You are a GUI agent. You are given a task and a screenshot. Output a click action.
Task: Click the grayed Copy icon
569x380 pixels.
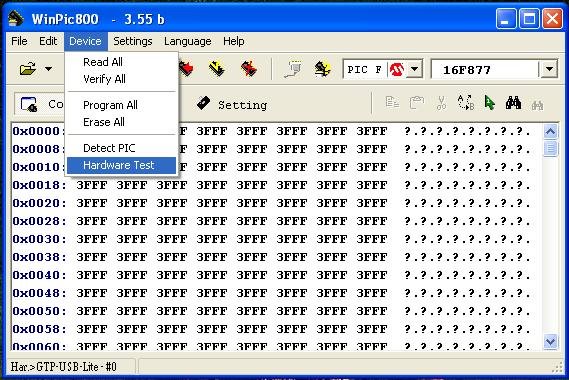point(392,103)
